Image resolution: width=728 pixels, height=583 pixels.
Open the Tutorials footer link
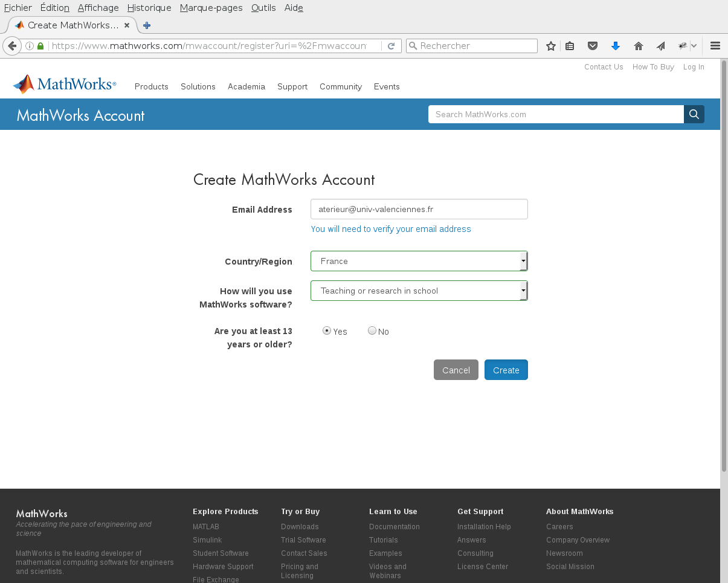pyautogui.click(x=384, y=540)
